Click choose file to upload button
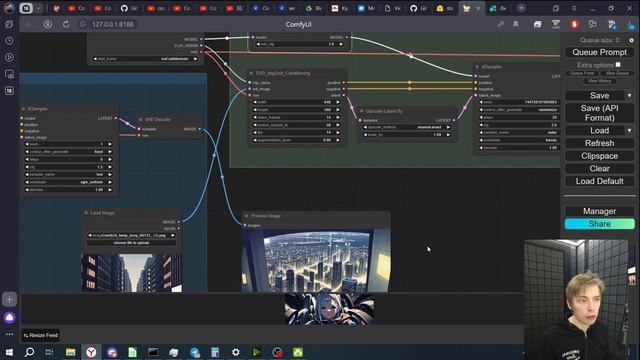Image resolution: width=640 pixels, height=360 pixels. click(x=131, y=243)
